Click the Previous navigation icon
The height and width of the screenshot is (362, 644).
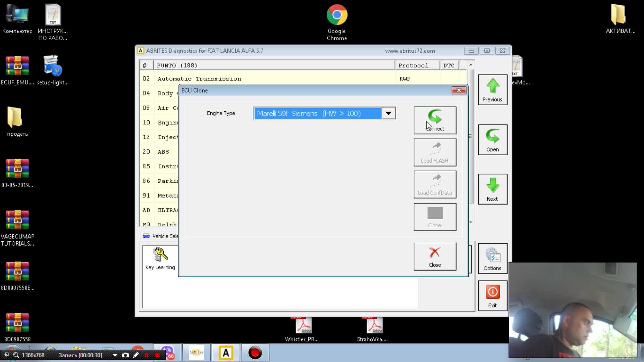click(492, 90)
